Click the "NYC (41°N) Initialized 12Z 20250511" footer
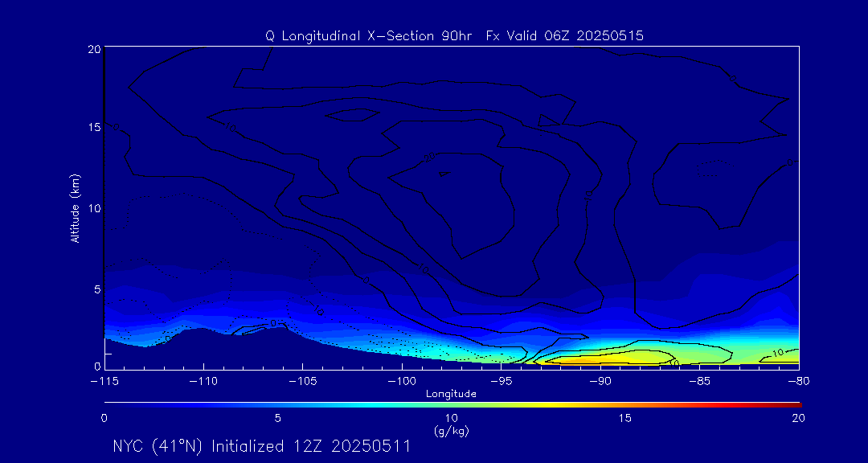The image size is (868, 463). click(261, 446)
